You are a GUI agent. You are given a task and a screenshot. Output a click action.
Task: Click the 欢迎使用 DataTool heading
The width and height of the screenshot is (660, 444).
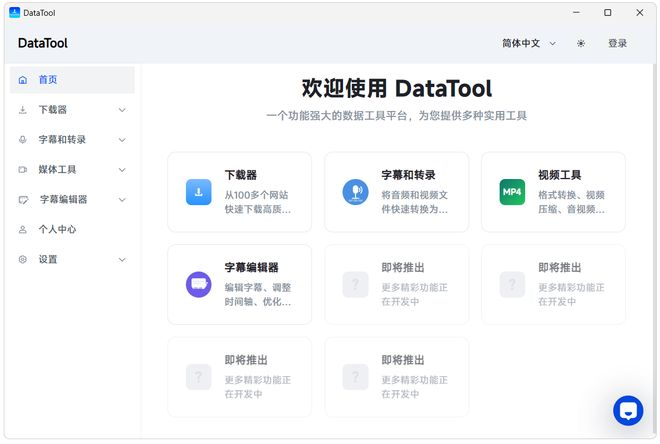click(x=397, y=89)
